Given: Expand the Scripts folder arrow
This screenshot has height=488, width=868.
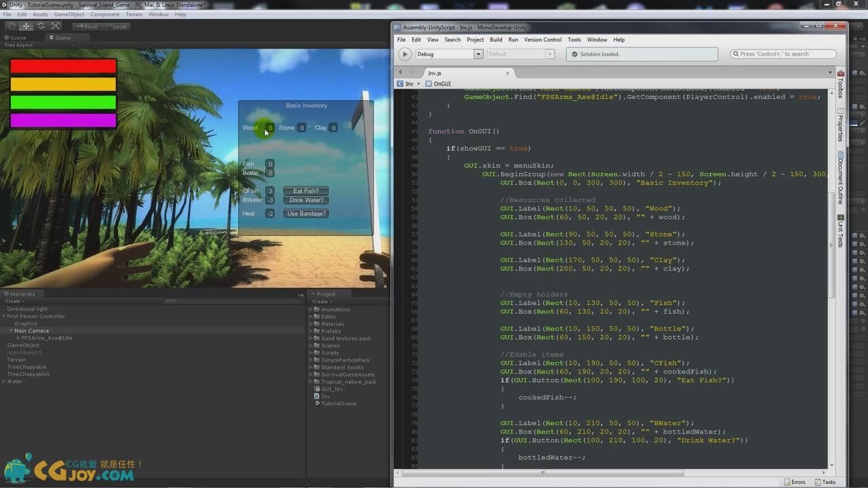Looking at the screenshot, I should point(311,353).
